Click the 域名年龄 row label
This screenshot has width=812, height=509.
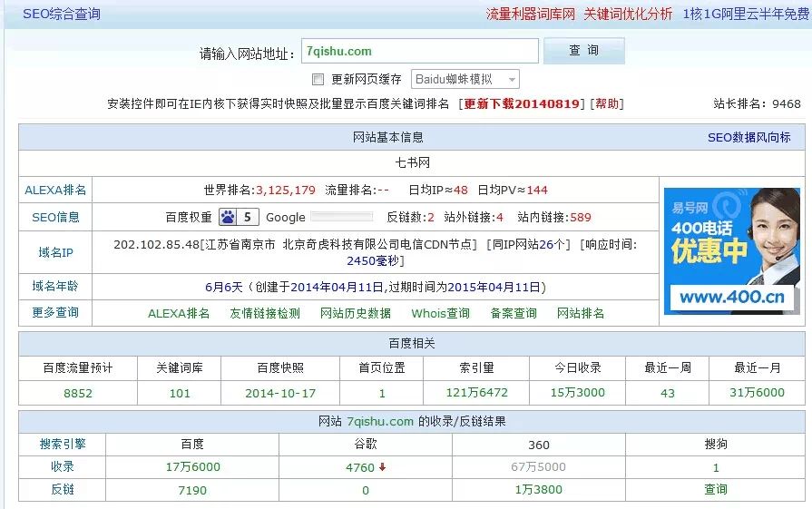[x=55, y=286]
